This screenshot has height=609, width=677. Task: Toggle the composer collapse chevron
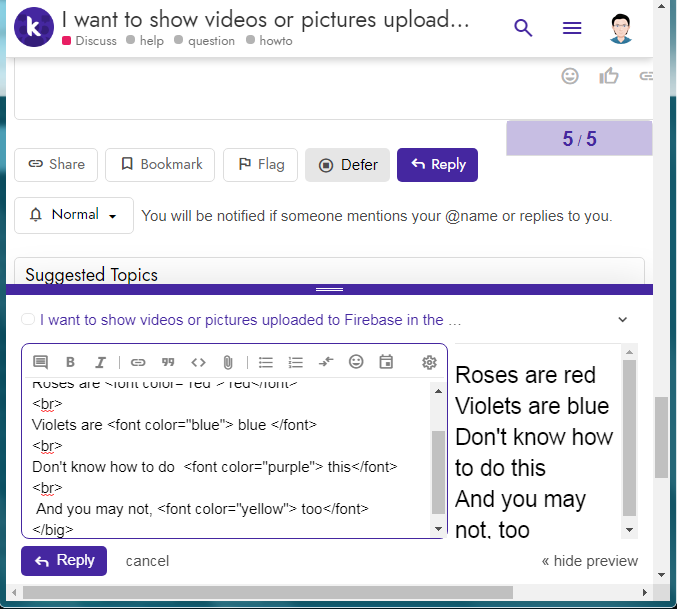622,320
